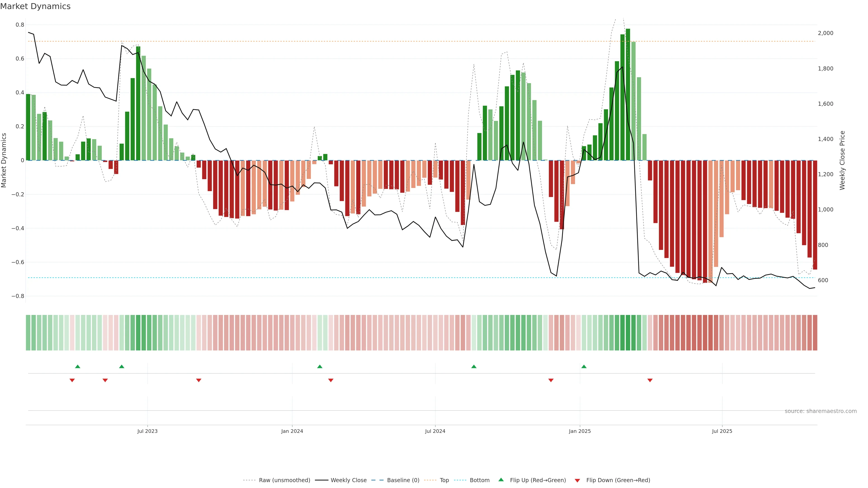Screen dimensions: 868x488
Task: Open the source: sharemaestro.com link
Action: coord(821,411)
